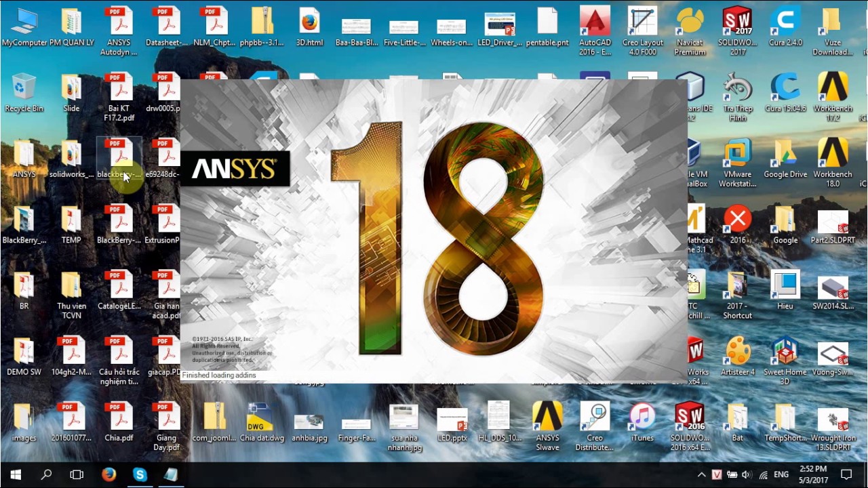Launch AutoCAD 2016 shortcut
The image size is (868, 488).
point(595,31)
